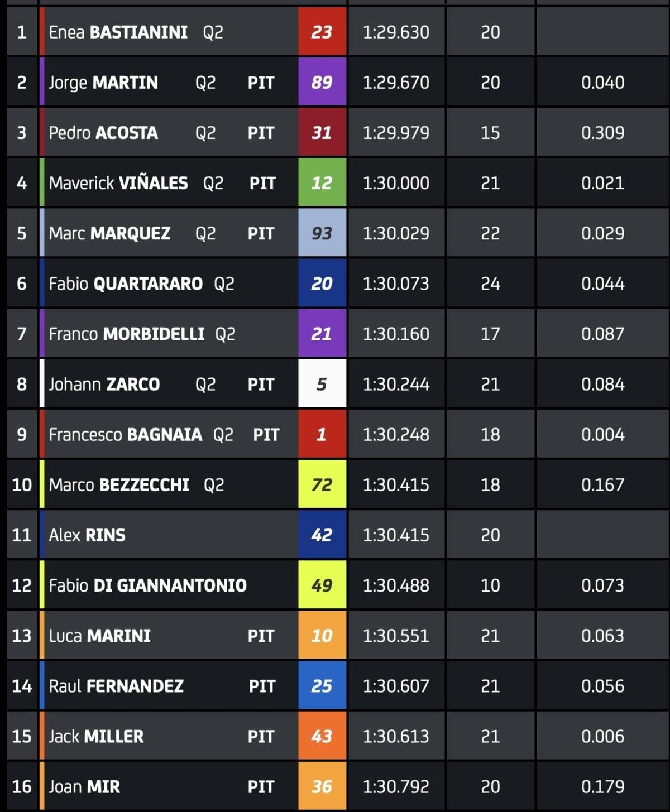This screenshot has height=812, width=670.
Task: Select Marco Bezzecchi's yellow number 72 badge
Action: [x=322, y=484]
